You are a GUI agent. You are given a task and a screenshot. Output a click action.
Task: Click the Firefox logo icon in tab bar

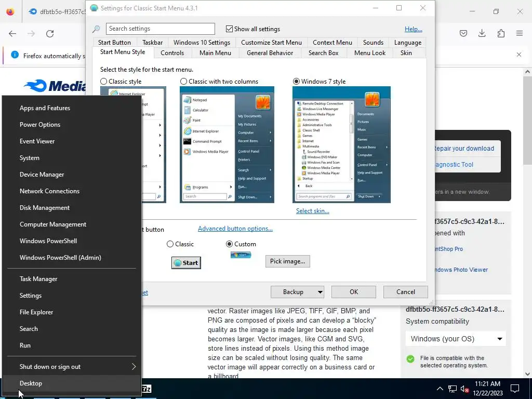10,11
